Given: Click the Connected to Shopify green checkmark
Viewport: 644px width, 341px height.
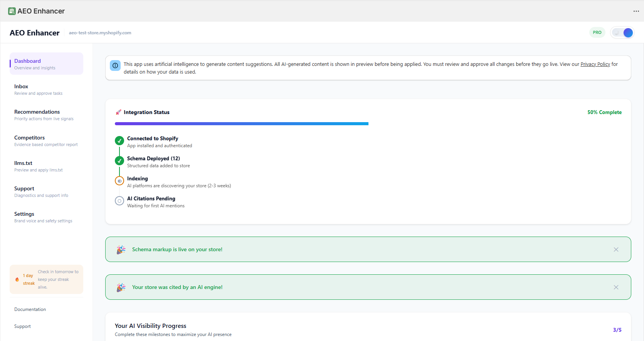Looking at the screenshot, I should pyautogui.click(x=119, y=141).
